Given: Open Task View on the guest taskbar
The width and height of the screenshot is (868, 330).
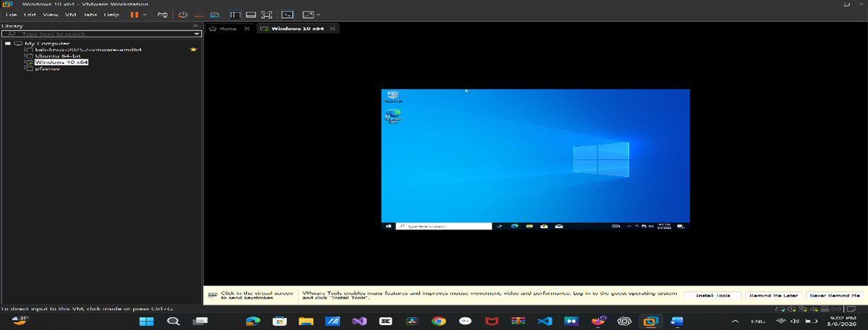Looking at the screenshot, I should click(500, 227).
